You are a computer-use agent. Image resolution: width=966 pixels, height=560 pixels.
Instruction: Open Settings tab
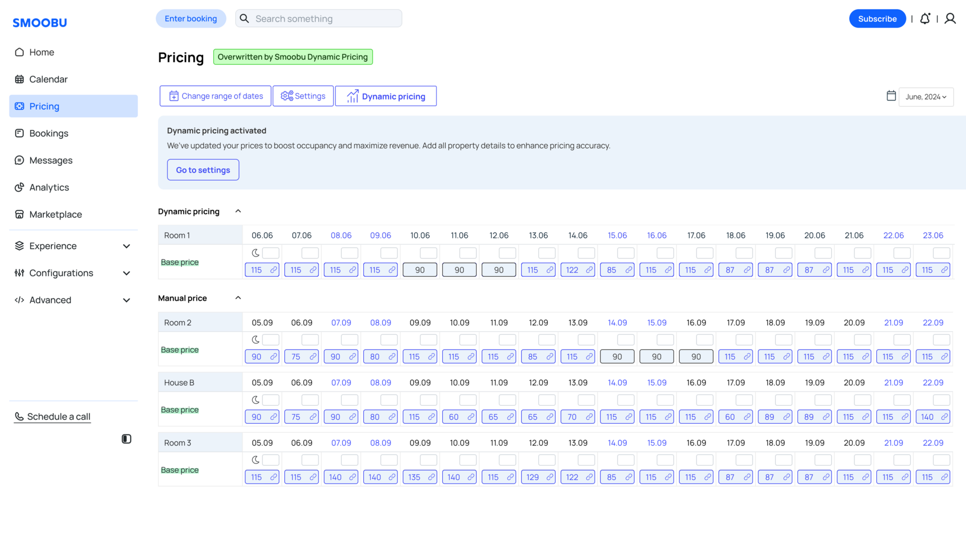pos(303,96)
